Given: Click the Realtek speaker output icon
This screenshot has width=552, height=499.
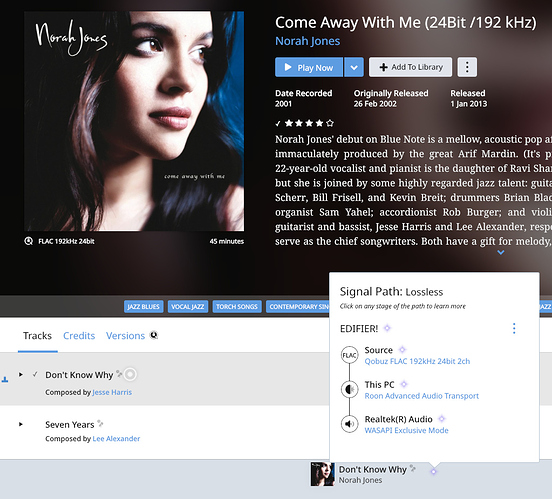Looking at the screenshot, I should coord(349,424).
